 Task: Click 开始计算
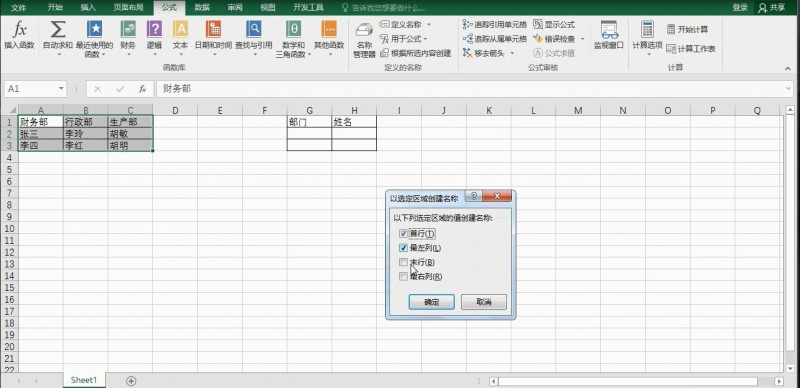click(687, 30)
